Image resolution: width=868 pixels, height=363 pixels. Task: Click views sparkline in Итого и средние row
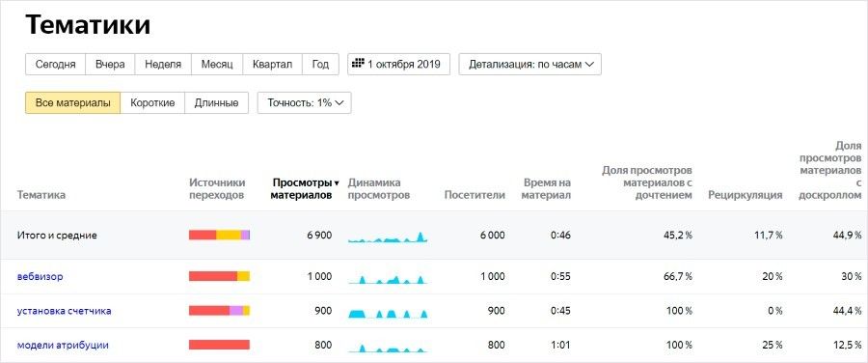point(388,237)
